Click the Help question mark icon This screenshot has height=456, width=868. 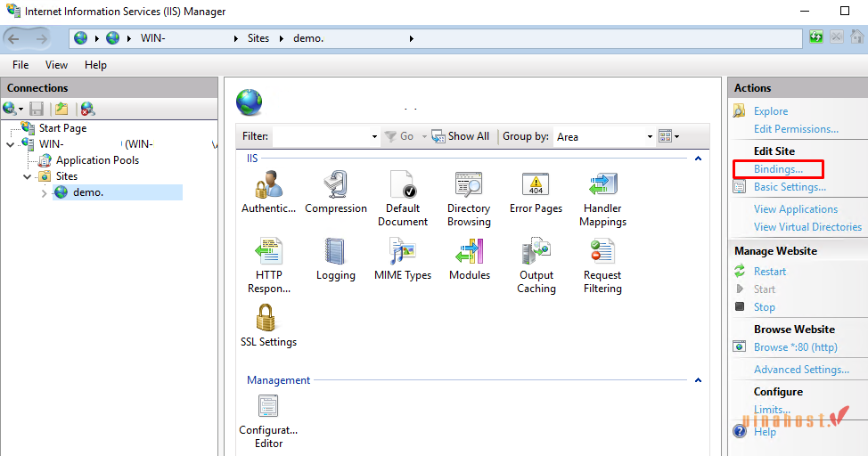click(740, 431)
